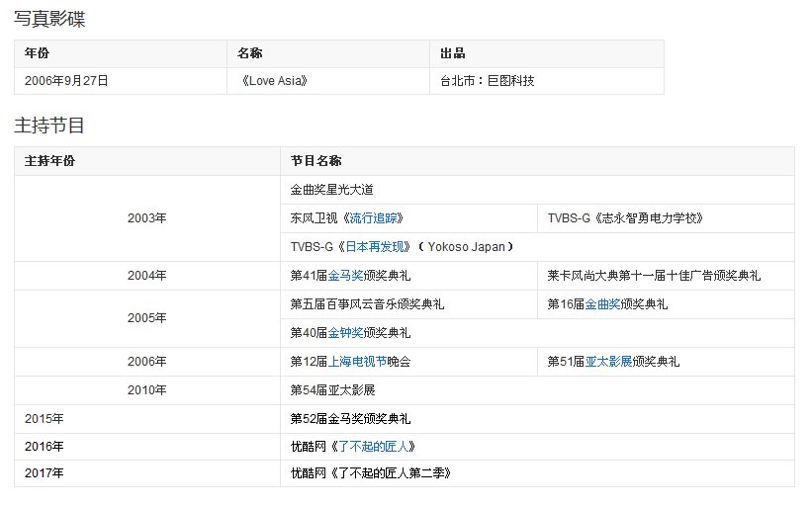Click the 金曲奖星光大道 entry

coord(331,190)
